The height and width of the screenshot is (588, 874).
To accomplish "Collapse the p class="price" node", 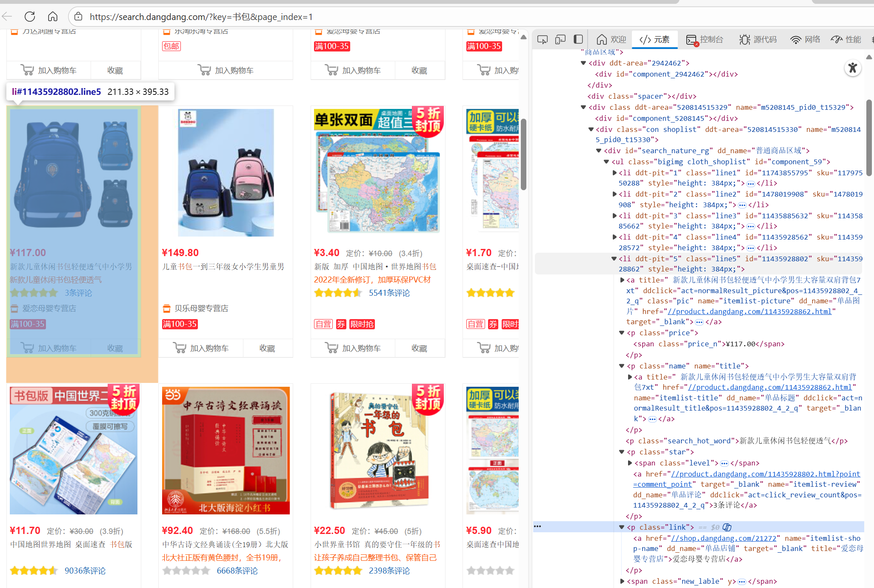I will pyautogui.click(x=622, y=333).
